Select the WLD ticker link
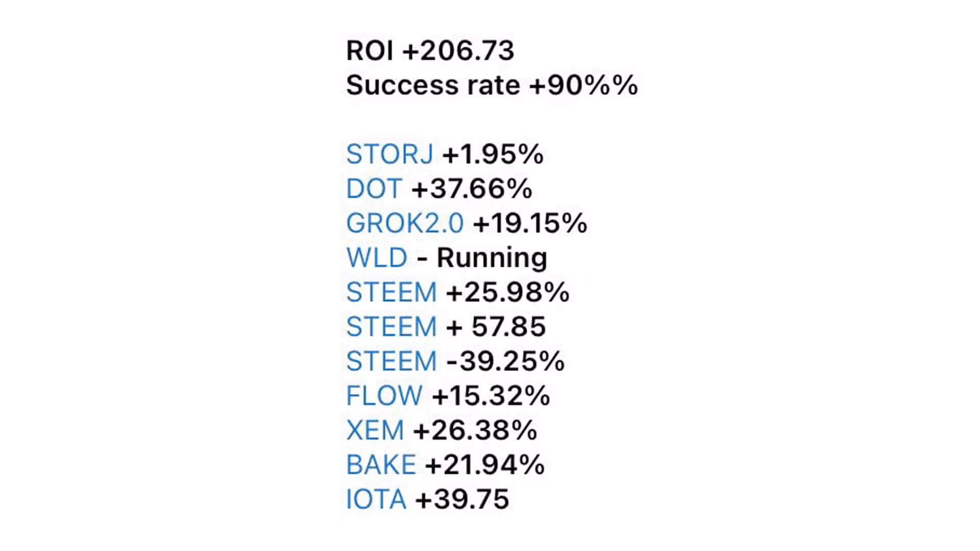980x551 pixels. 377,258
